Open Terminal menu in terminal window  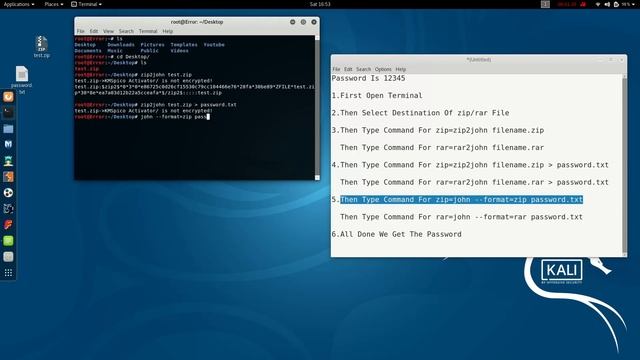point(148,31)
